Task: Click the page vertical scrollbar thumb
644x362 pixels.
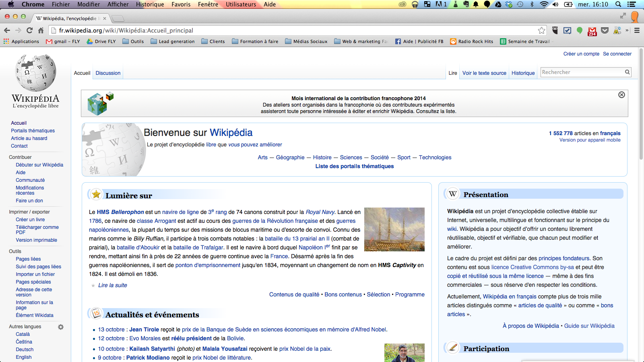Action: [641, 105]
